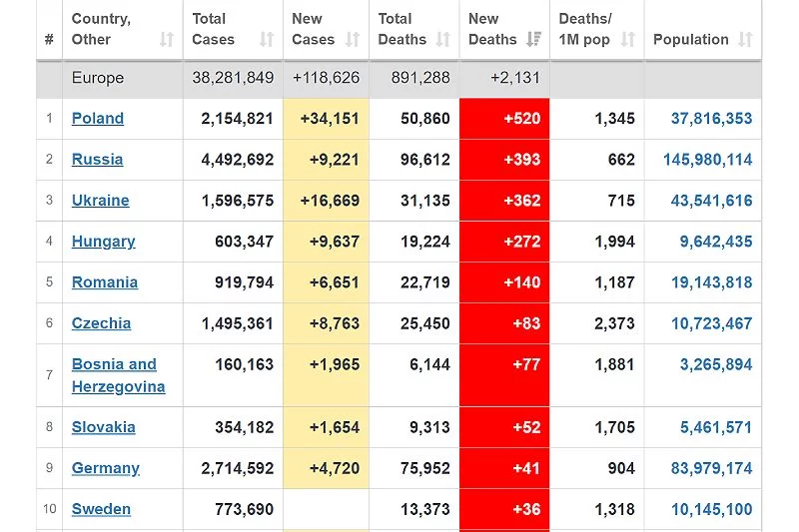
Task: Select Hungary new deaths +272 cell
Action: click(x=504, y=242)
